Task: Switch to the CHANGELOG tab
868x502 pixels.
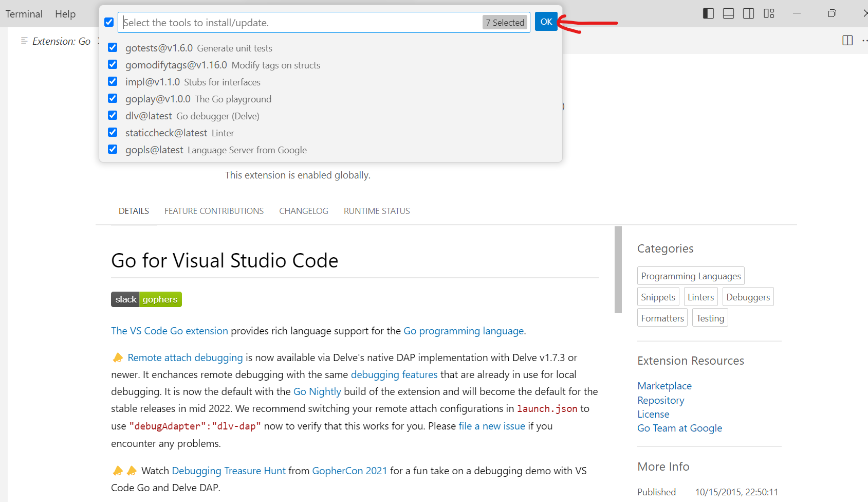Action: [304, 211]
